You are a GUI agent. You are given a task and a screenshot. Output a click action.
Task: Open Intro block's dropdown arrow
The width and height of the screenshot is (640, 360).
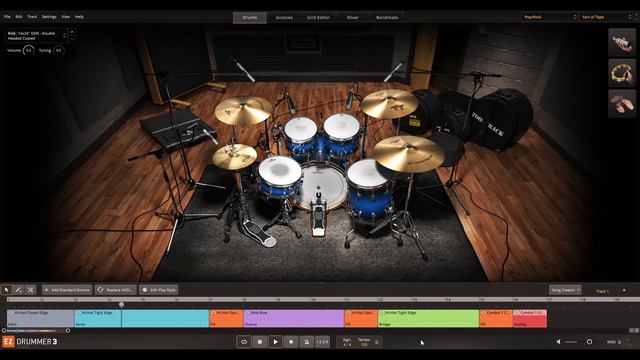(11, 313)
